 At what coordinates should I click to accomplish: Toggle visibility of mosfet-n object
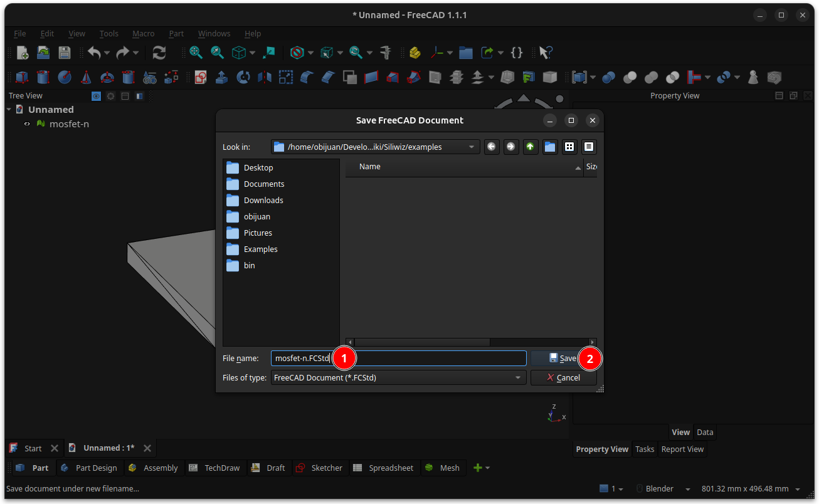27,124
